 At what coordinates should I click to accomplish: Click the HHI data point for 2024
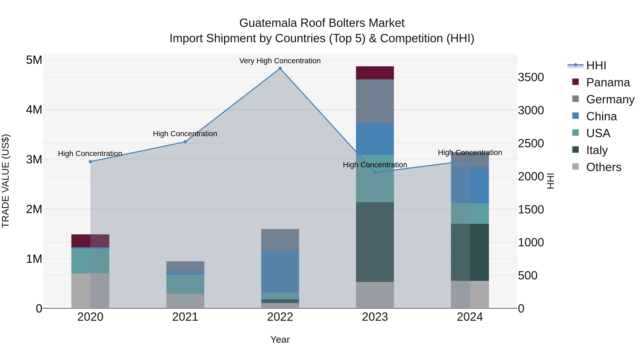(470, 160)
